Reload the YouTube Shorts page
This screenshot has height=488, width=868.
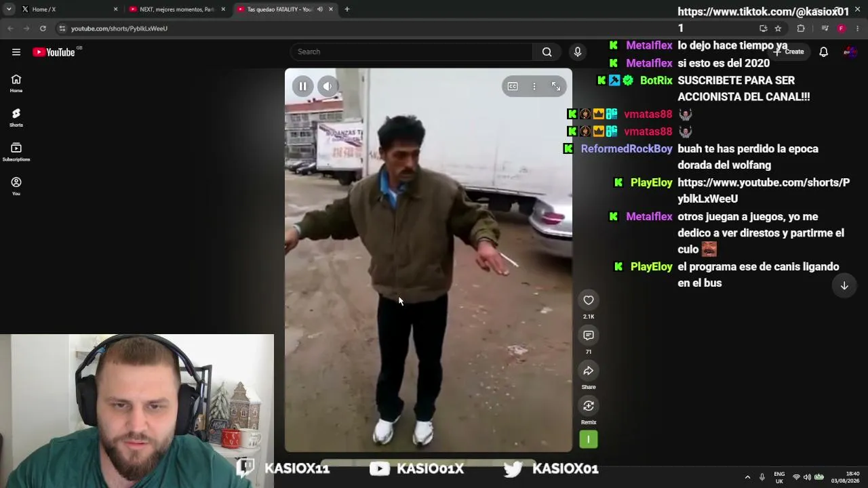[43, 28]
